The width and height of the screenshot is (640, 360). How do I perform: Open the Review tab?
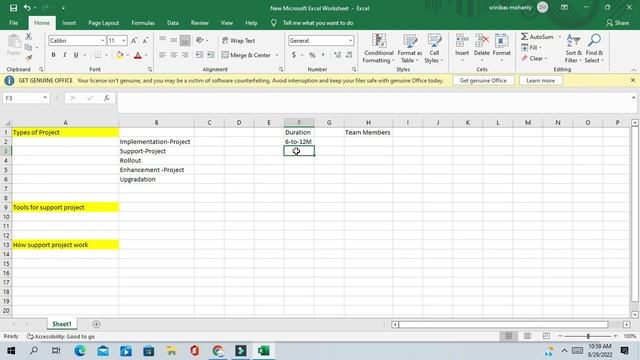coord(200,23)
